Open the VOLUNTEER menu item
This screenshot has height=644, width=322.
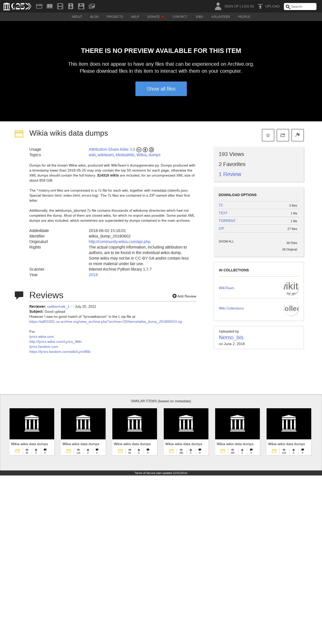[x=220, y=17]
